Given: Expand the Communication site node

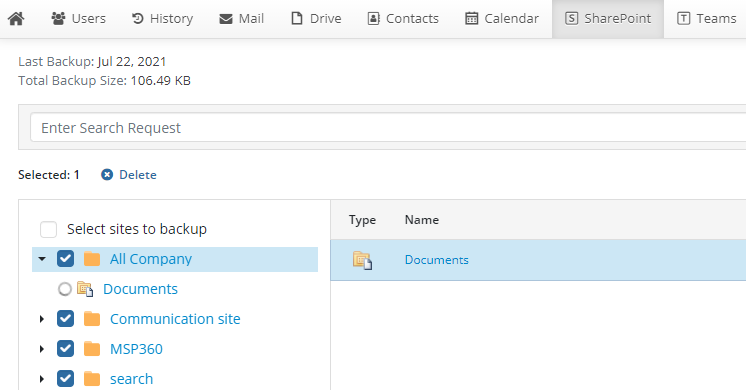Looking at the screenshot, I should coord(42,319).
